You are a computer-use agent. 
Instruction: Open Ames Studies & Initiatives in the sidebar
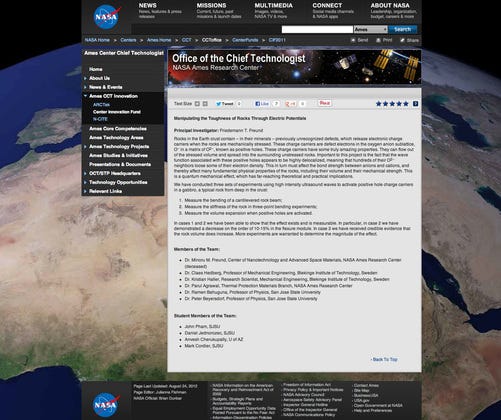click(x=118, y=155)
